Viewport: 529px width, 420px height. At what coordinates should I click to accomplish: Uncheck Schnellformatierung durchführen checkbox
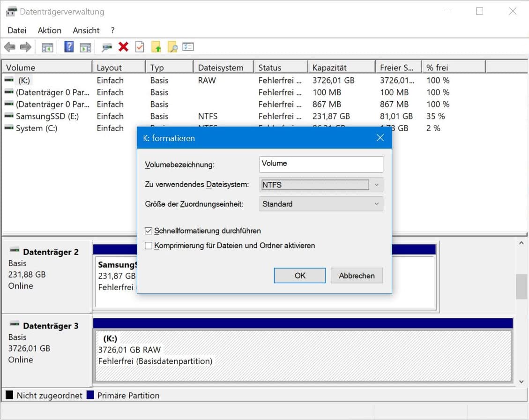pos(149,231)
